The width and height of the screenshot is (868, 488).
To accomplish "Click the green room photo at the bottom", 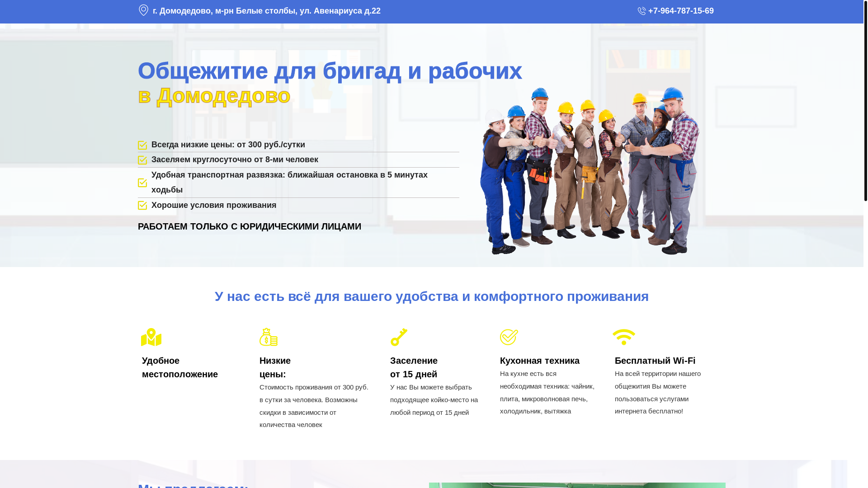I will (577, 485).
